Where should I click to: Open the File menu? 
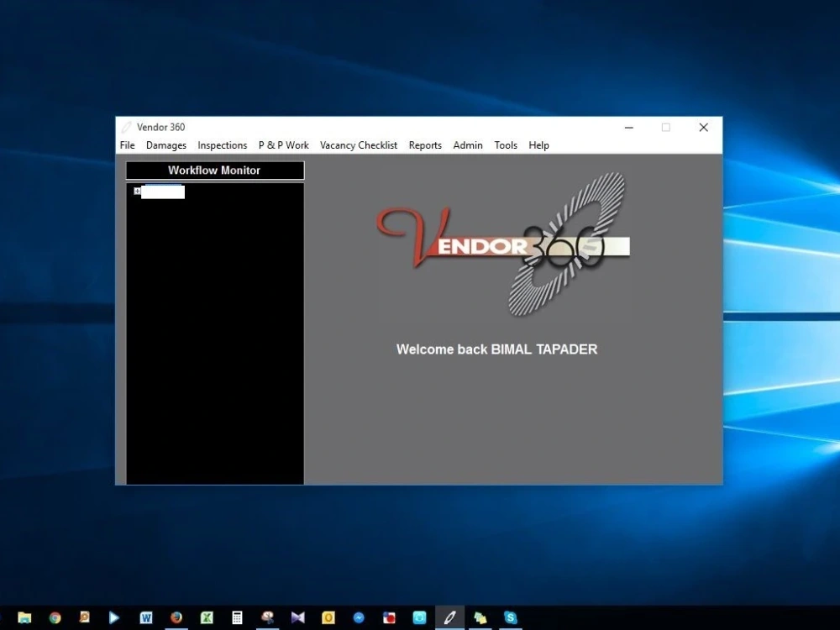127,145
